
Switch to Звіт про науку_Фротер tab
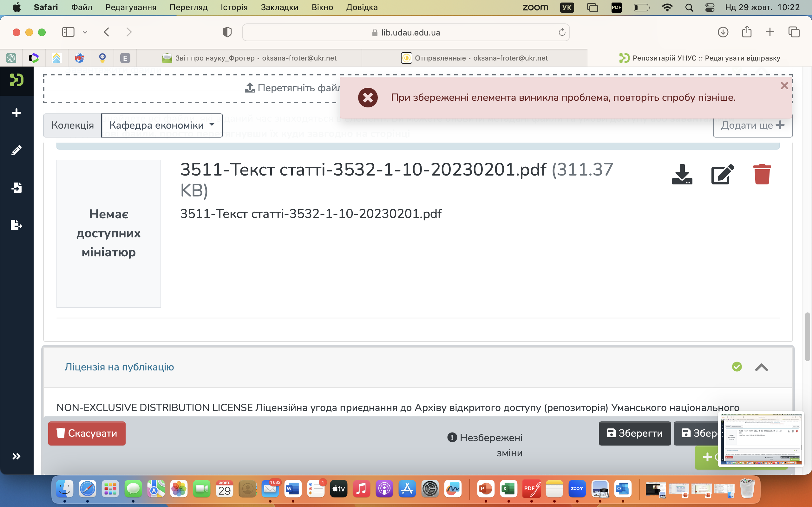click(x=249, y=58)
